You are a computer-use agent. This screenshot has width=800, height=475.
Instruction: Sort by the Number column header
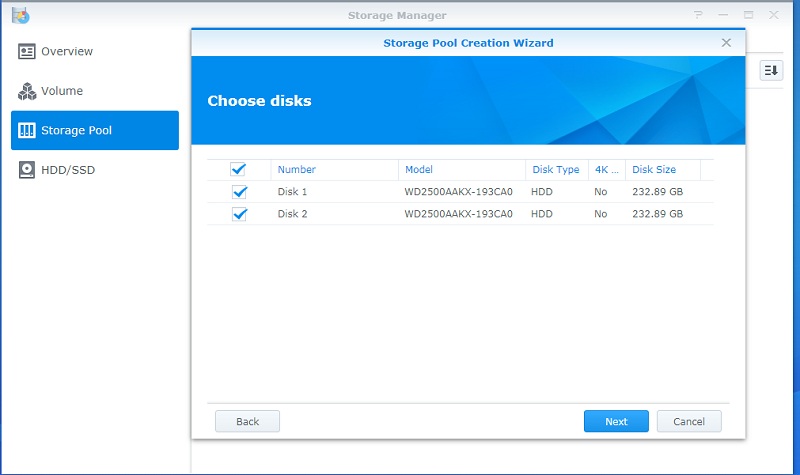[x=334, y=169]
